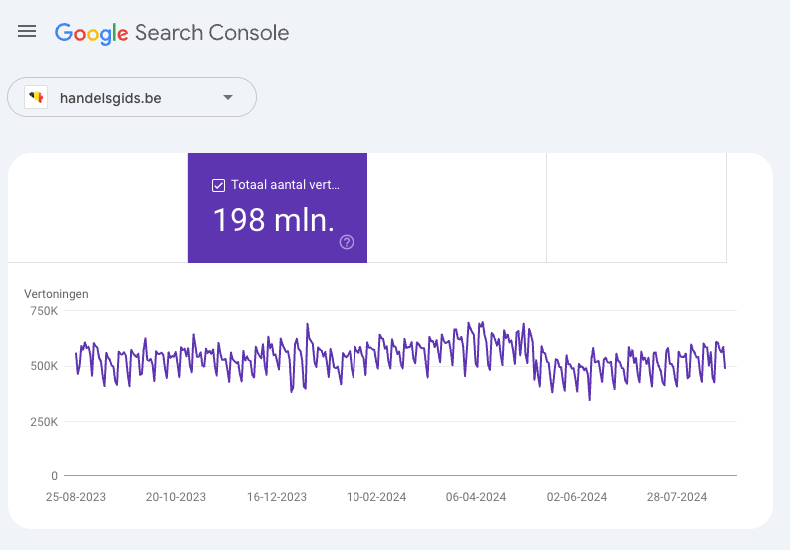This screenshot has width=790, height=550.
Task: Click the rightmost blank metric card
Action: 636,208
